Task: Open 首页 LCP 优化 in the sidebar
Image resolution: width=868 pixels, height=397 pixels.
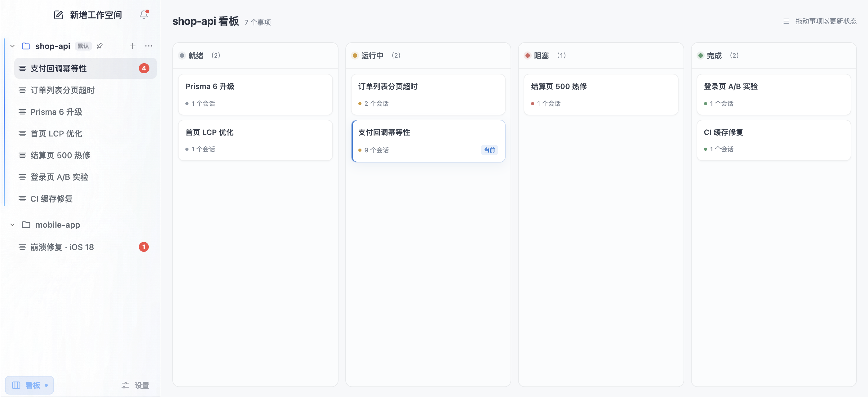Action: tap(85, 134)
